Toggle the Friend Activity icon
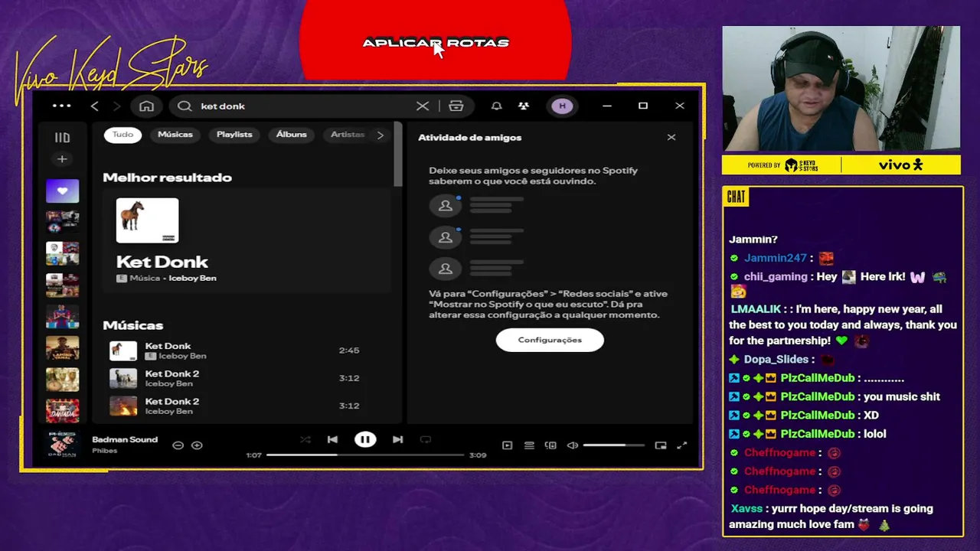This screenshot has width=980, height=551. tap(524, 106)
